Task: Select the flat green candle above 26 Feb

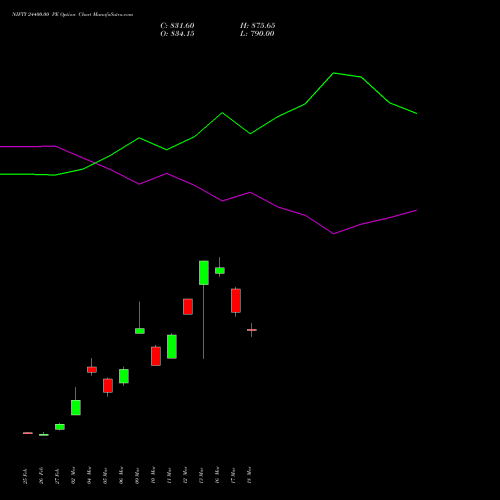Action: (x=44, y=435)
